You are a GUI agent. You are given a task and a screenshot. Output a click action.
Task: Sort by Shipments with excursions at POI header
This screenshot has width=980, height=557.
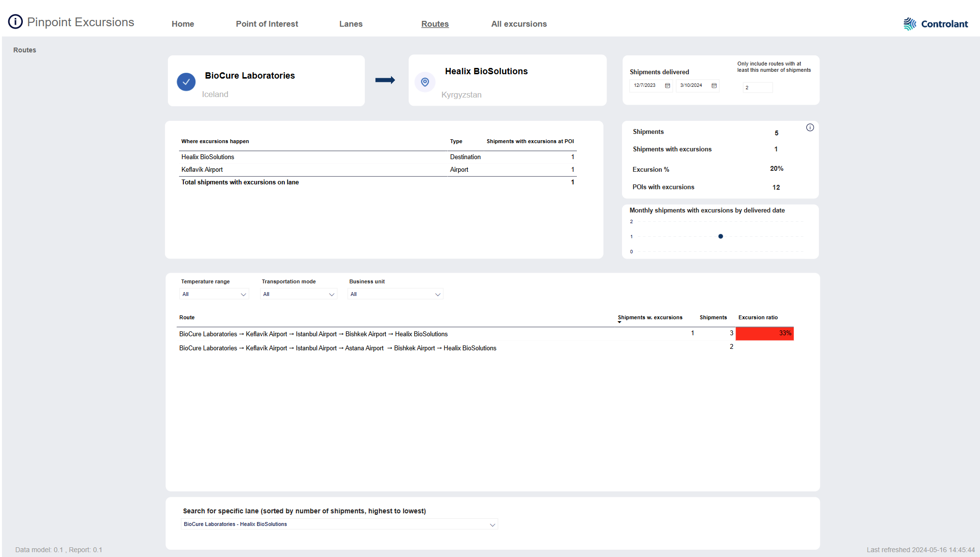click(530, 141)
